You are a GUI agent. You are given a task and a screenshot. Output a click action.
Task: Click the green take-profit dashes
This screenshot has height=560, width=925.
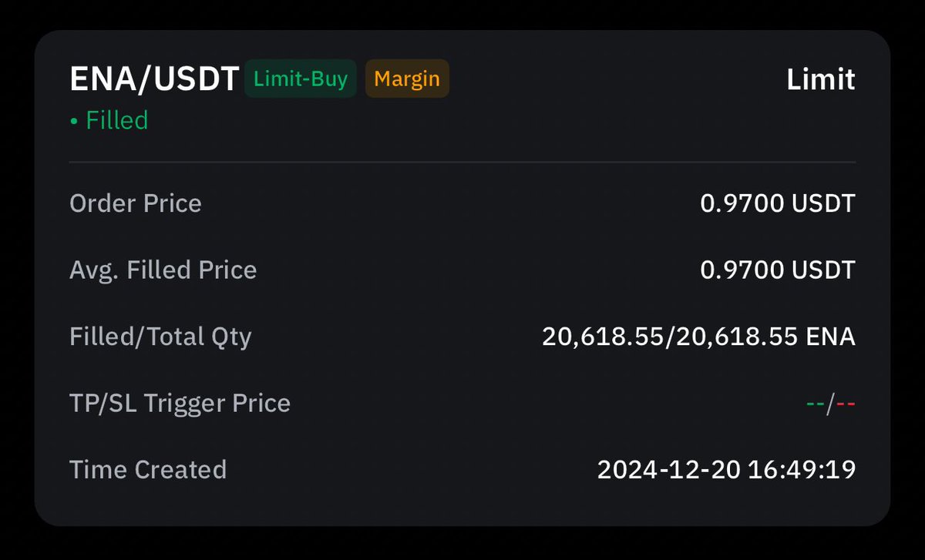pos(816,404)
